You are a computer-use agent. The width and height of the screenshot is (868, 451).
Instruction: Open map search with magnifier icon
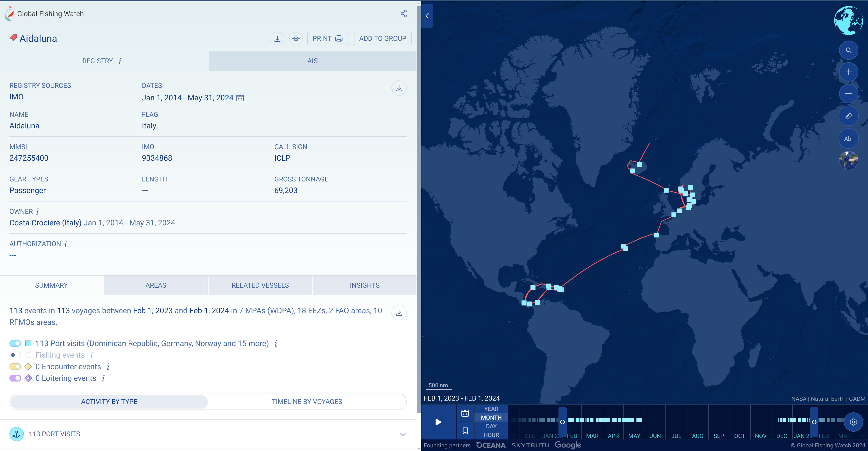[x=848, y=50]
